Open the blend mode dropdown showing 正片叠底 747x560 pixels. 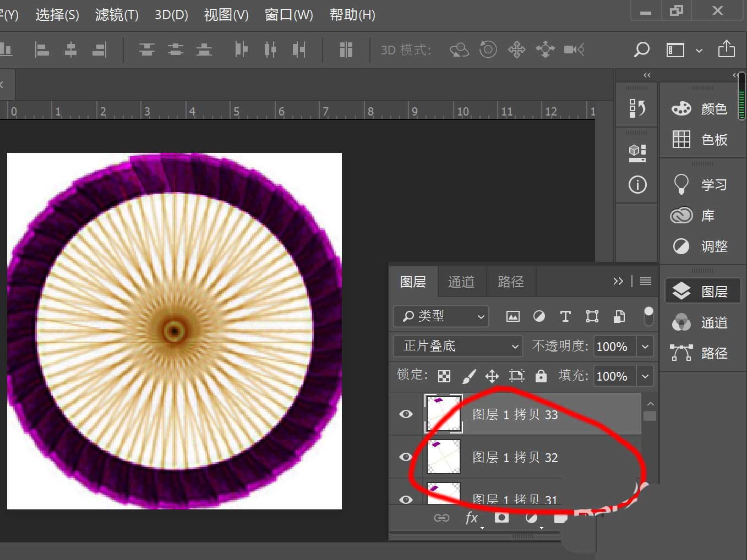[457, 346]
